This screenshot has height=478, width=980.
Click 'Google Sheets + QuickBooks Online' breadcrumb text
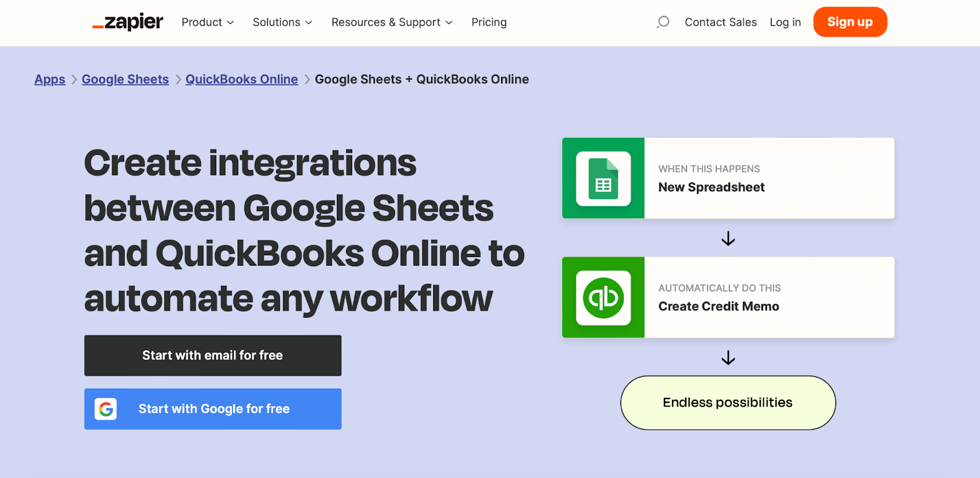point(422,80)
